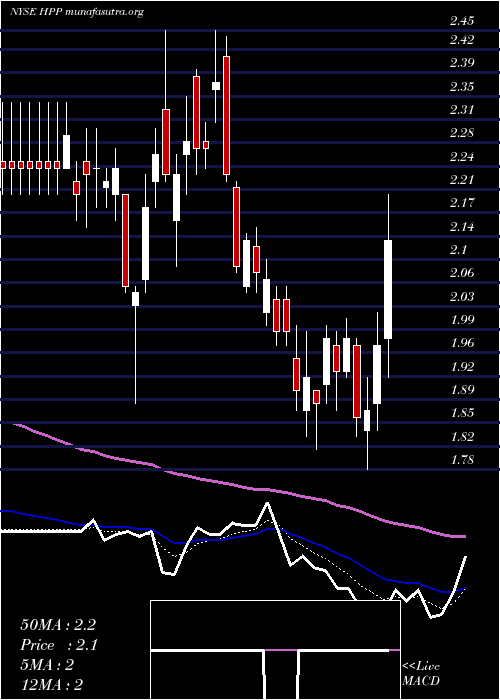Screen dimensions: 500x700
Task: Click the 2.1 price axis label
Action: click(458, 250)
